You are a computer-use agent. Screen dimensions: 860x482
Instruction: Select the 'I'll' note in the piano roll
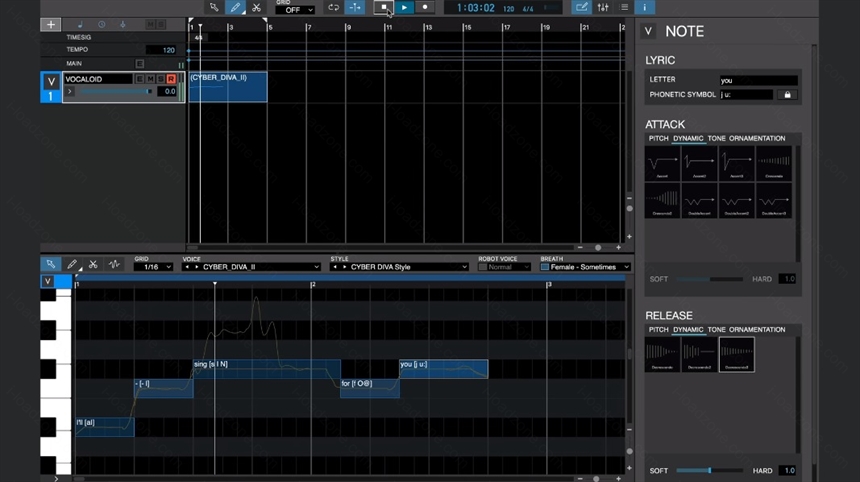pos(105,427)
